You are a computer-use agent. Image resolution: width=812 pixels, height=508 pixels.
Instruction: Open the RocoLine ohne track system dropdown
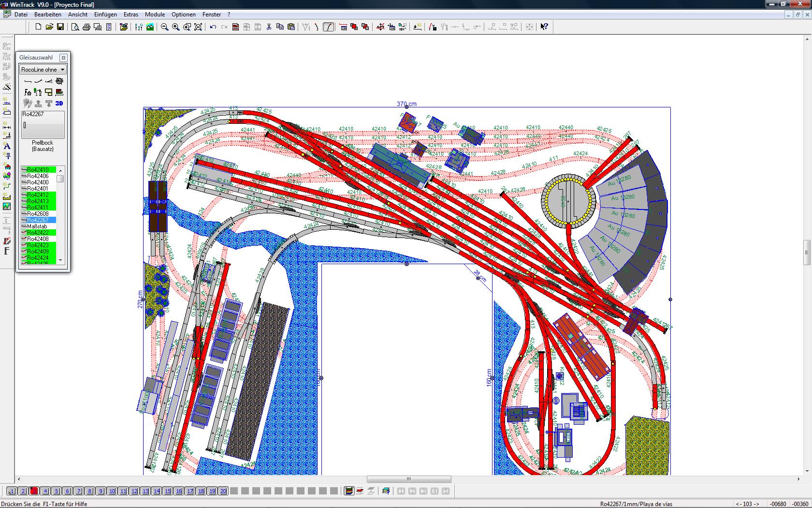click(x=43, y=70)
